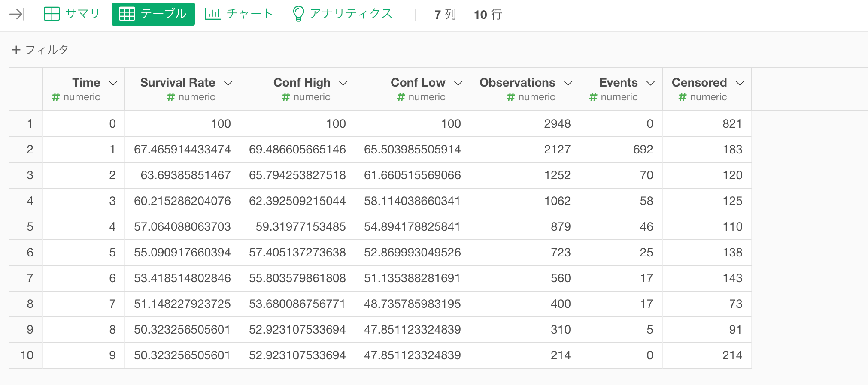Click Conf Low cell 54.894178825841
868x385 pixels.
pyautogui.click(x=413, y=227)
